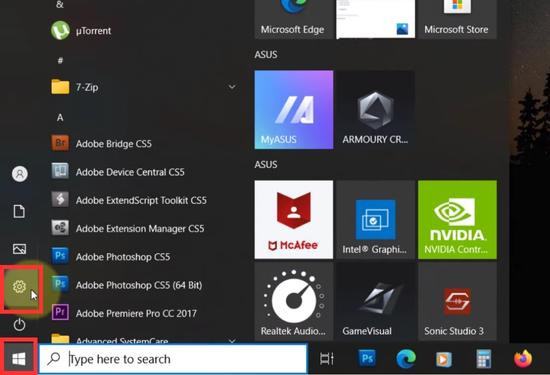550x375 pixels.
Task: Open Firefox from the taskbar
Action: point(523,359)
